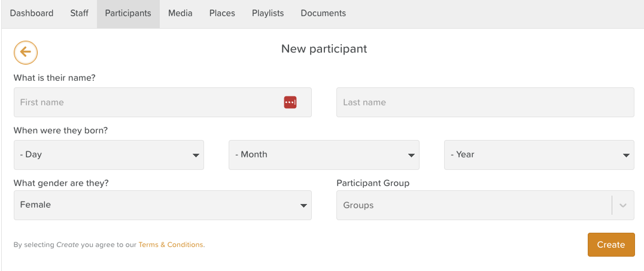Switch to the Documents tab

(323, 13)
